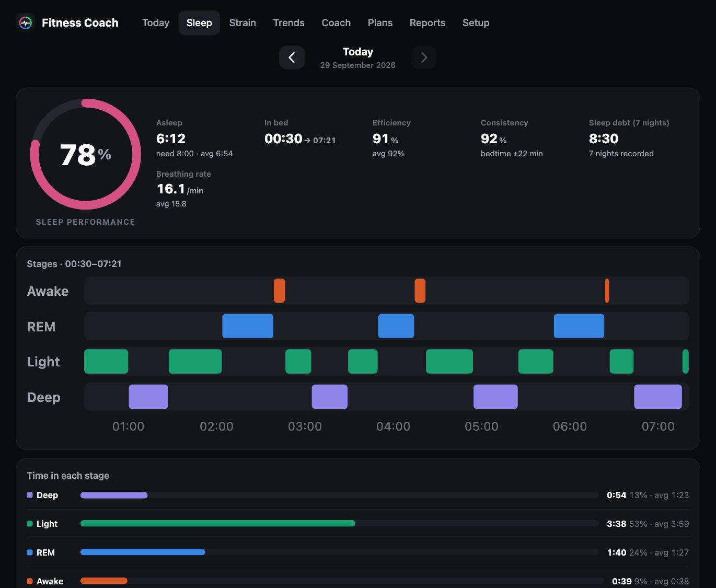Click the Deep stage purple duration bar
Screen dimensions: 716x588
114,495
